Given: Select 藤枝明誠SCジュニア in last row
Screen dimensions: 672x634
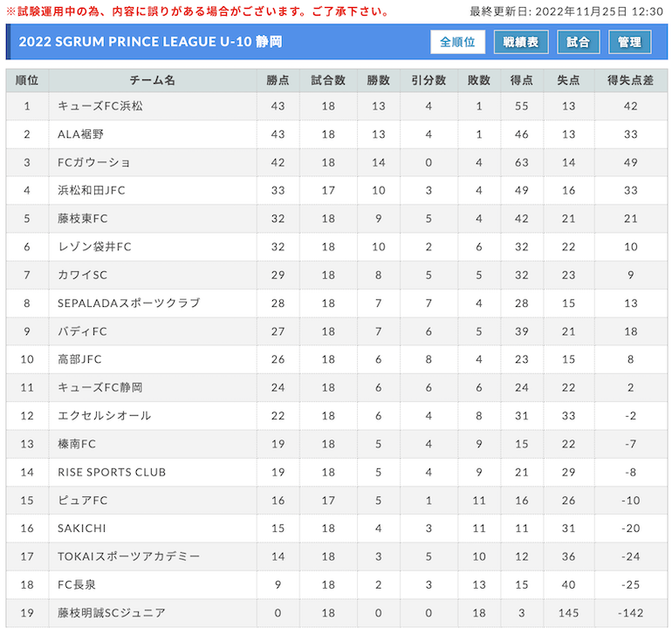Looking at the screenshot, I should coord(112,613).
